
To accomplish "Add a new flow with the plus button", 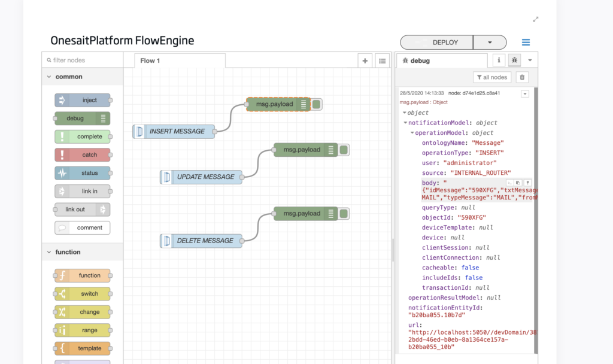I will pos(365,60).
